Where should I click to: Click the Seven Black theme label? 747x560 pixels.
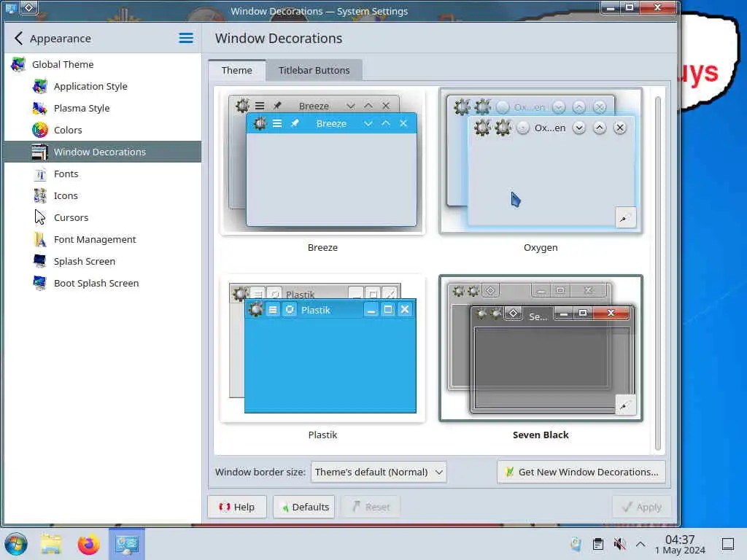[541, 435]
